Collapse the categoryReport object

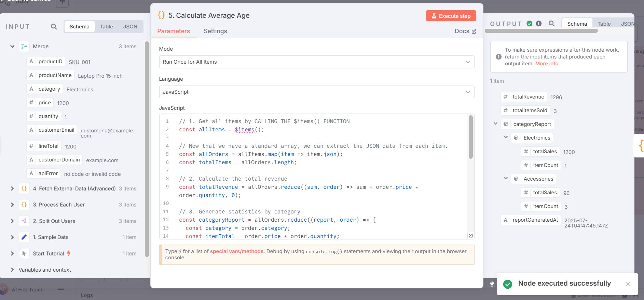tap(495, 123)
